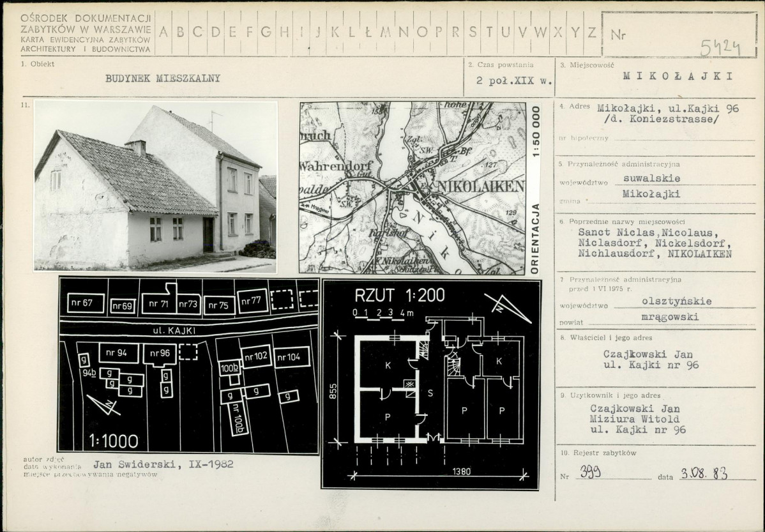Click the ul. KAJKI street label
765x532 pixels.
point(174,331)
